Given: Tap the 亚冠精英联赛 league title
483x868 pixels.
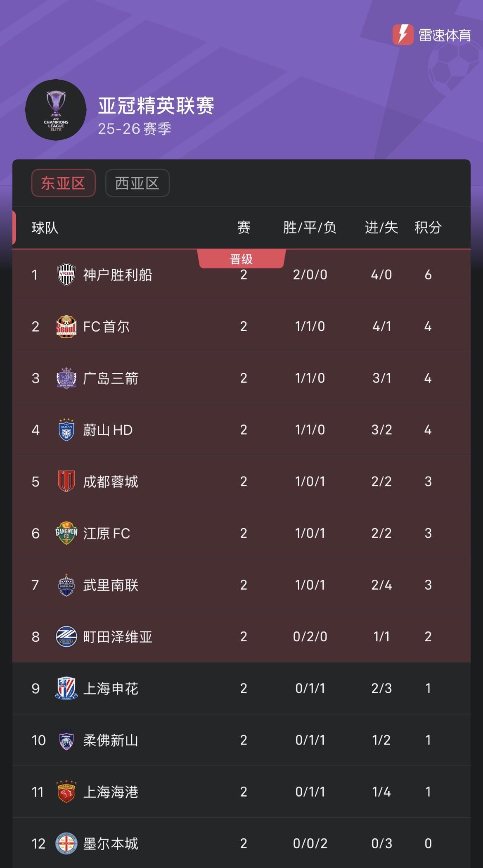Looking at the screenshot, I should (x=156, y=106).
